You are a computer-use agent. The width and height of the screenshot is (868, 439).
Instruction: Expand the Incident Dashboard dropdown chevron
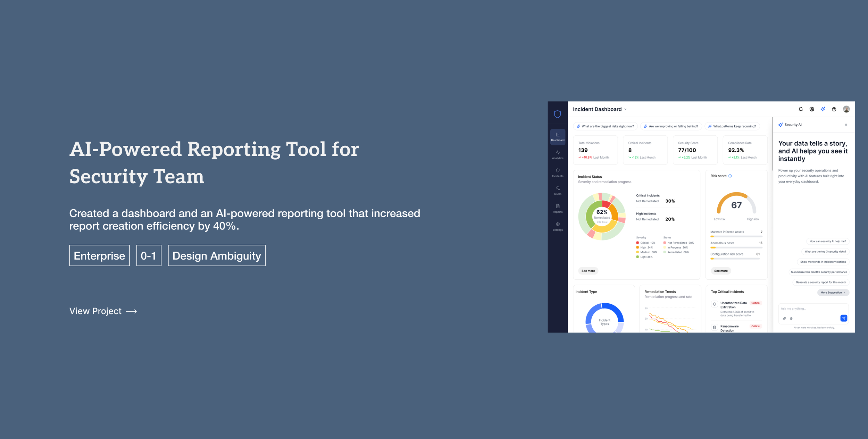click(625, 109)
